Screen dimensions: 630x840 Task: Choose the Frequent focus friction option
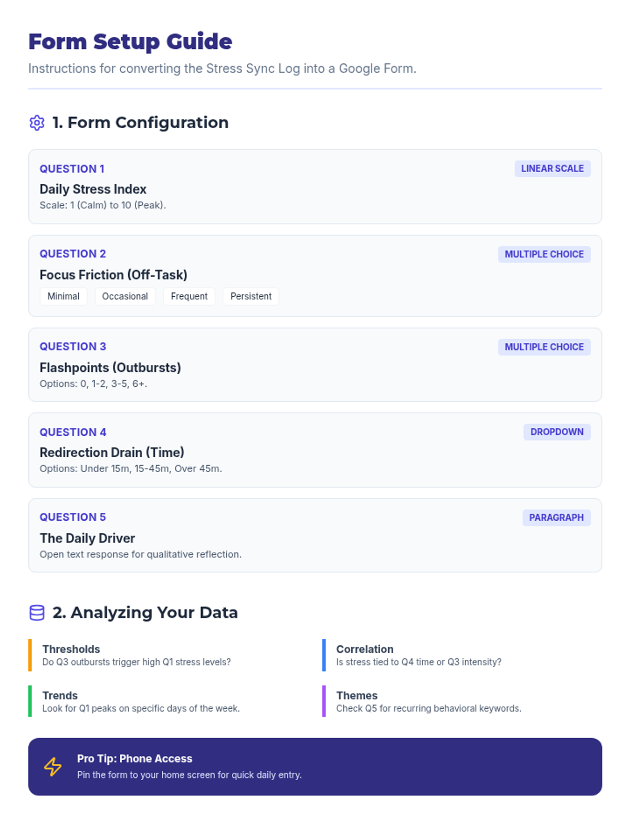pos(189,296)
